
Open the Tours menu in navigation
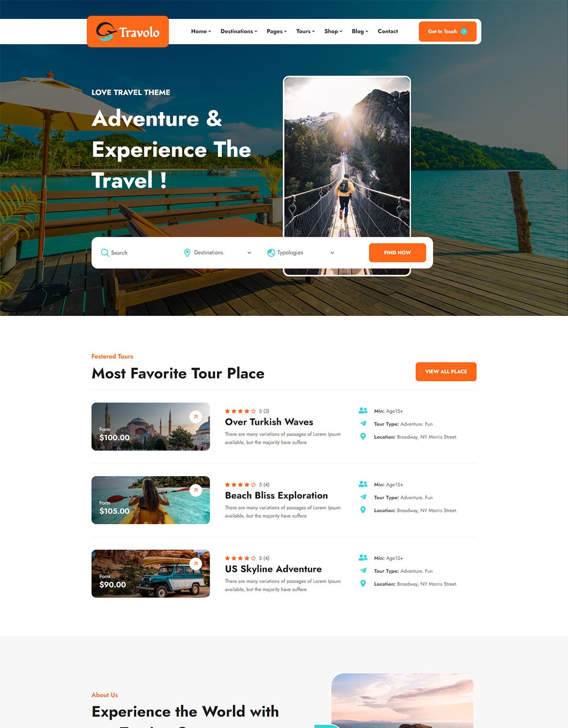click(x=305, y=32)
